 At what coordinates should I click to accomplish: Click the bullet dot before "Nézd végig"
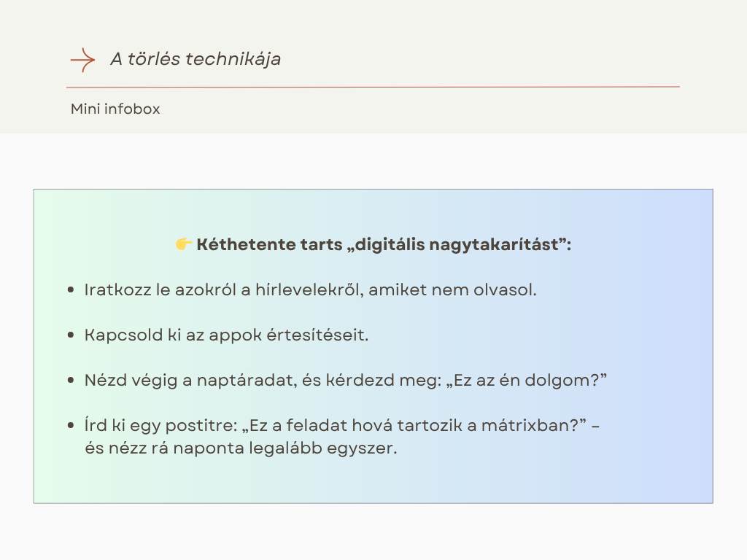(71, 381)
